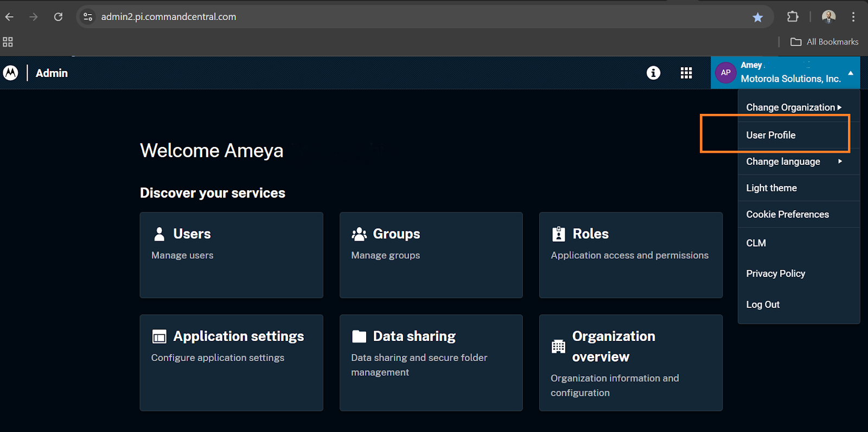Screen dimensions: 868x432
Task: Click the bookmark star icon
Action: coord(758,17)
